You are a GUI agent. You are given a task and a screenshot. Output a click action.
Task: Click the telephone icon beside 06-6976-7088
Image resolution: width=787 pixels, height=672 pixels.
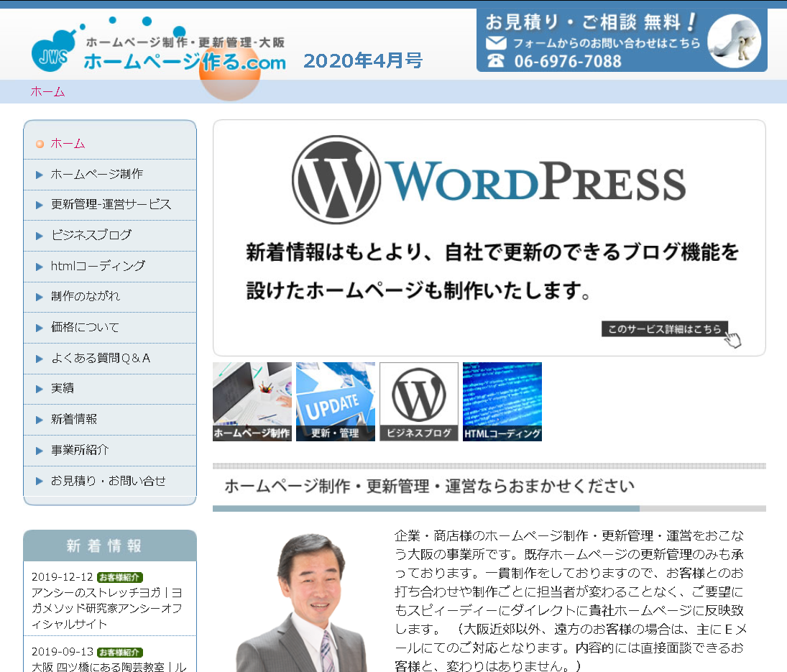495,60
